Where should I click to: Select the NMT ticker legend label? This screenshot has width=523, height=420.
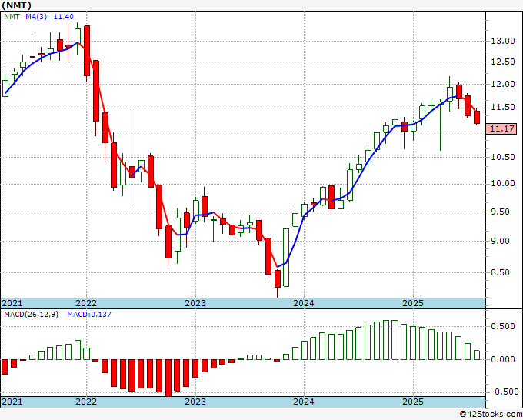click(12, 17)
